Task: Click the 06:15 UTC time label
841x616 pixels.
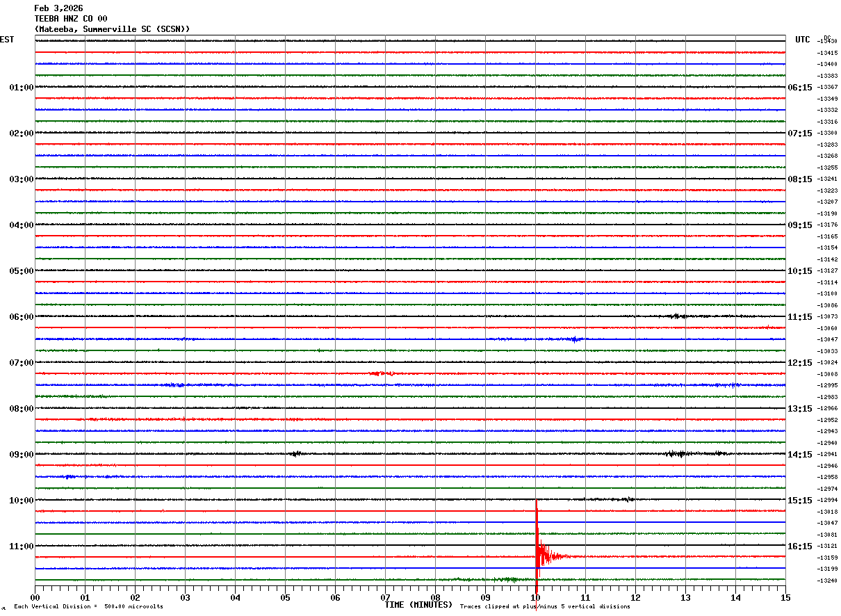Action: pos(799,88)
